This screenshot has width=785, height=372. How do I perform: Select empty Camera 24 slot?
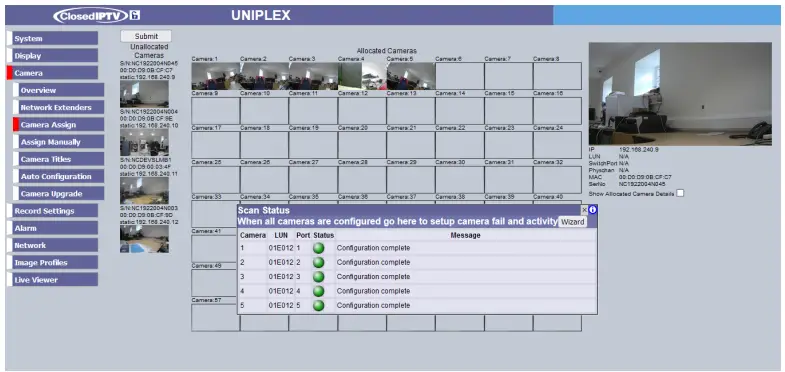tap(557, 145)
